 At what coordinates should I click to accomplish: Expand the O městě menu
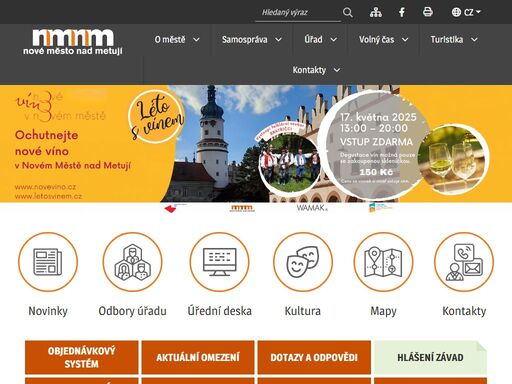click(x=177, y=40)
